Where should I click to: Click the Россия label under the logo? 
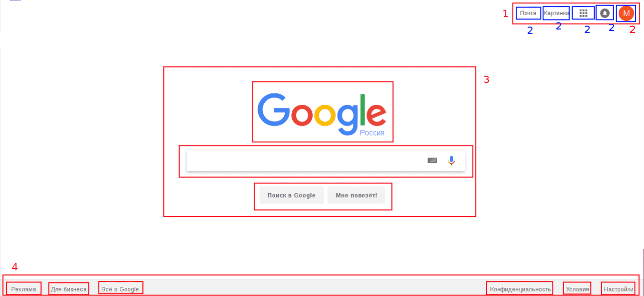click(x=372, y=133)
